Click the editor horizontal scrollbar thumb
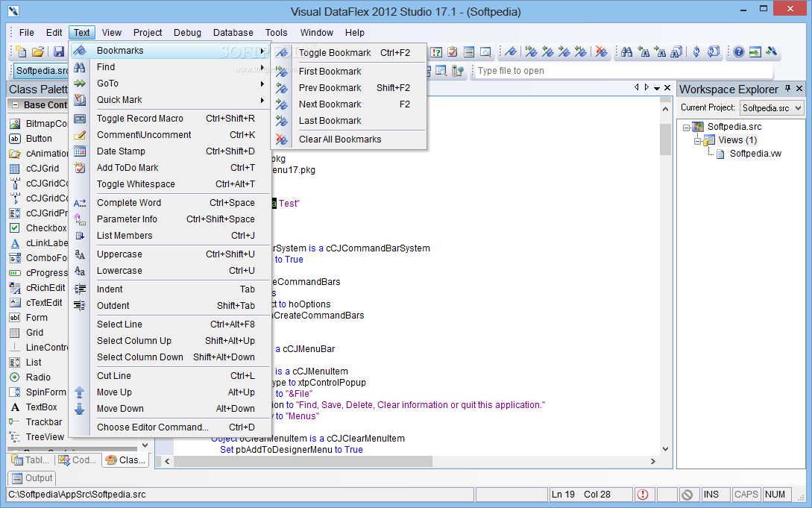 click(x=303, y=461)
